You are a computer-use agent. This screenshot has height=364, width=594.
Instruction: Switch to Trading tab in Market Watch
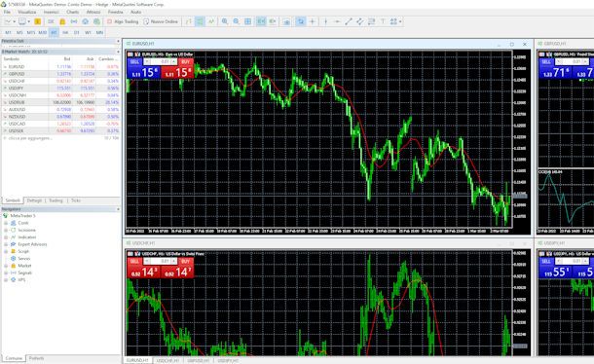click(56, 200)
